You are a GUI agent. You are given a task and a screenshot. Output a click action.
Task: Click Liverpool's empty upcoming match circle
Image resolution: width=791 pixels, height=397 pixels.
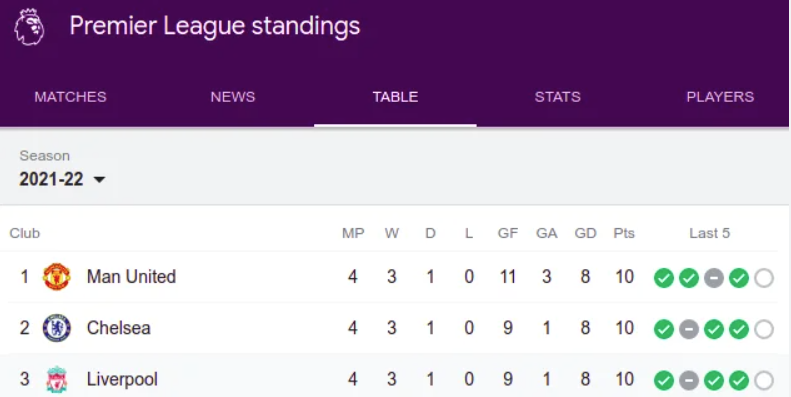pyautogui.click(x=764, y=381)
